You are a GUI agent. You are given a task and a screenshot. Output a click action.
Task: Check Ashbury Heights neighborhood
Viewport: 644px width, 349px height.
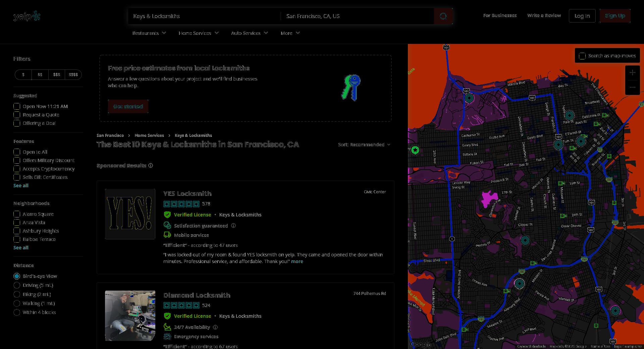pyautogui.click(x=17, y=231)
